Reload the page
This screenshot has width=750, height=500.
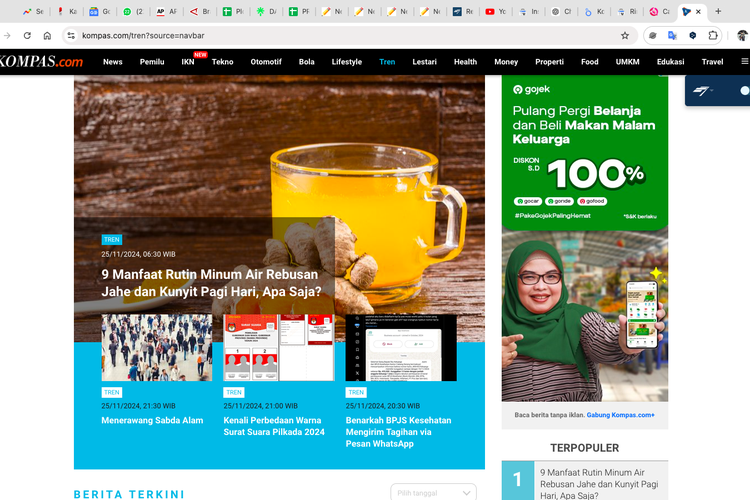[27, 35]
